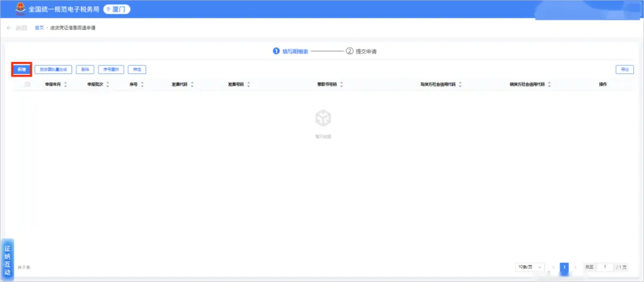
Task: Sort by 申报批次 column arrows
Action: point(107,85)
